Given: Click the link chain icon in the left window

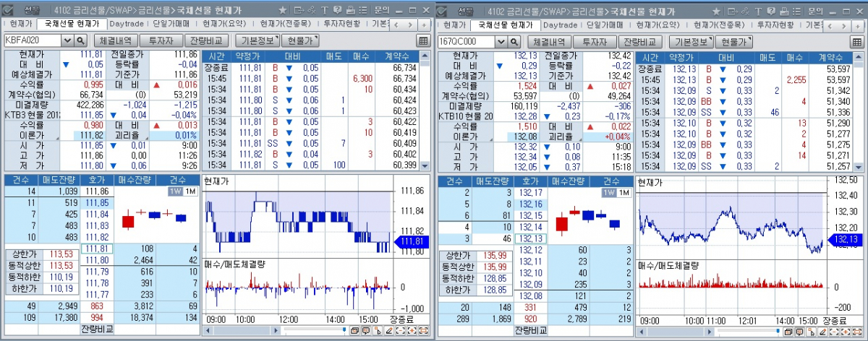Looking at the screenshot, I should 311,11.
